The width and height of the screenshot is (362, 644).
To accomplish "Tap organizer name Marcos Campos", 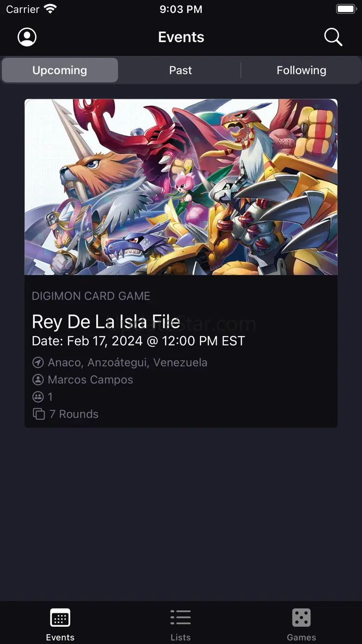I will 90,380.
